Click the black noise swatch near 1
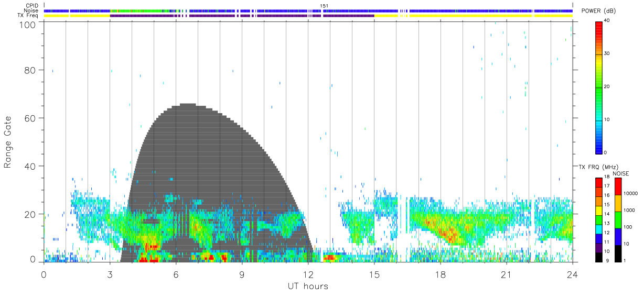The image size is (644, 297). [618, 254]
